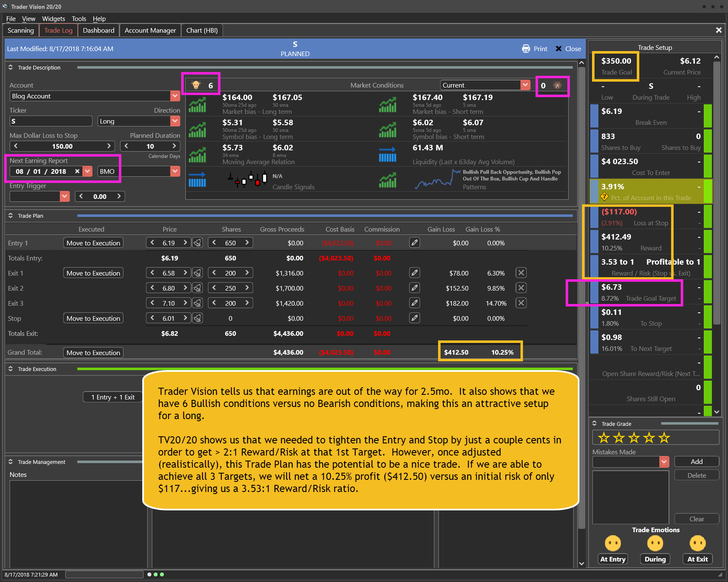Click the bear head bearish count icon
This screenshot has width=728, height=582.
[557, 85]
